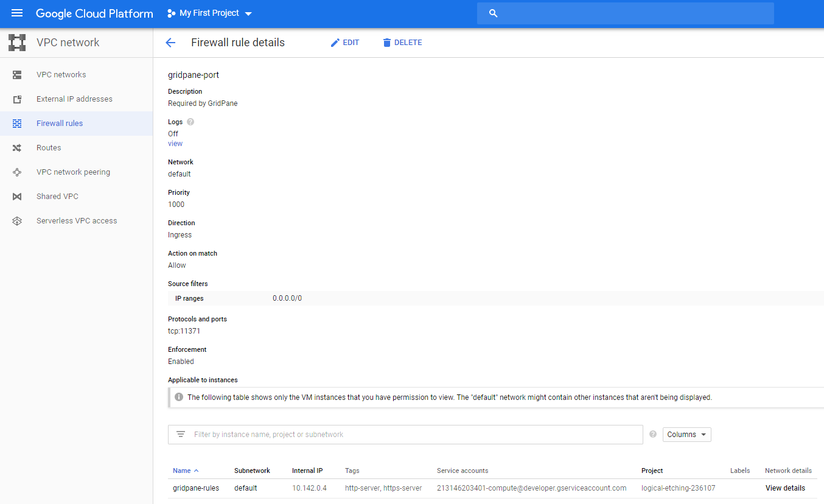Viewport: 824px width, 504px height.
Task: Click the gridpane-rules instance name
Action: tap(196, 488)
